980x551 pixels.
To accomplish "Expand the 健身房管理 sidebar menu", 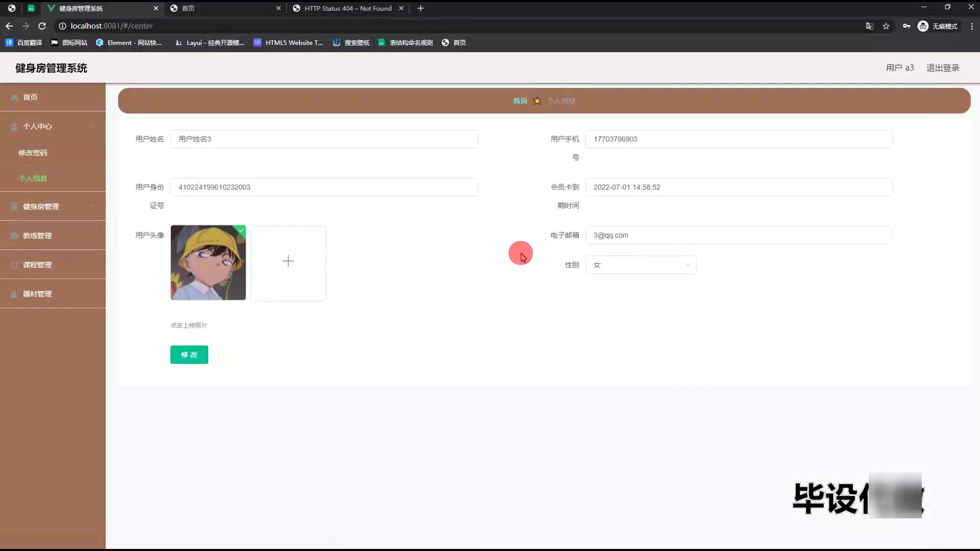I will coord(53,206).
